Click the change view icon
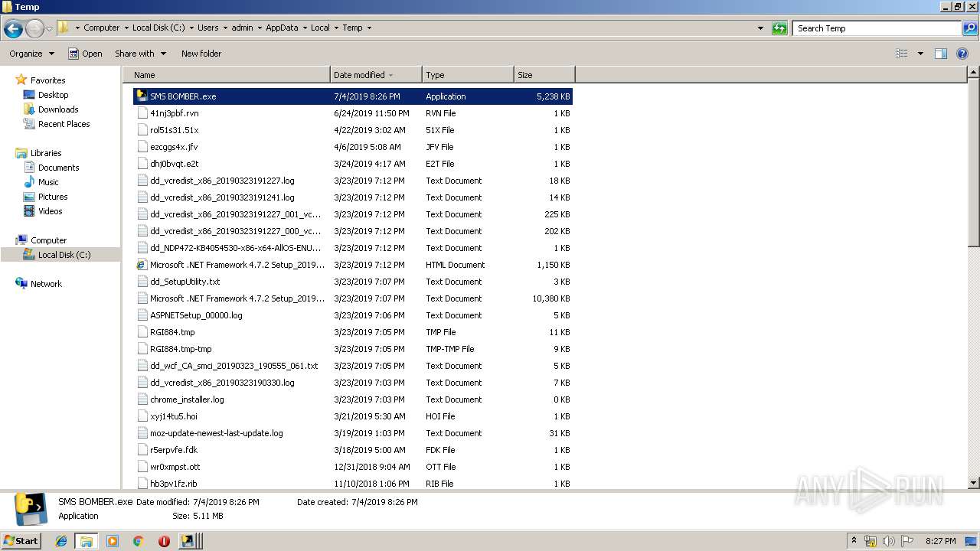Screen dimensions: 980x551 coord(902,54)
